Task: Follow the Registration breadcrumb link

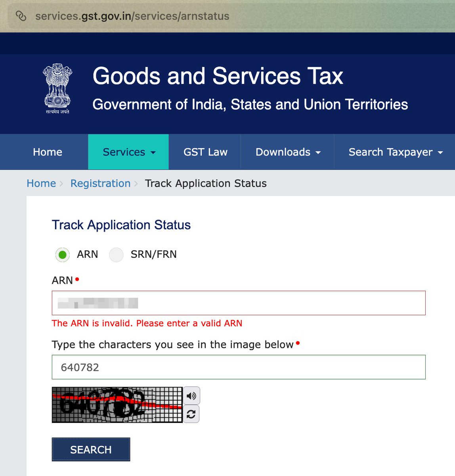Action: pyautogui.click(x=100, y=183)
